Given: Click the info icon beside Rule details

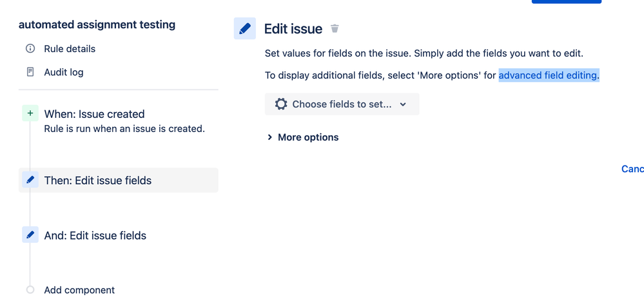Looking at the screenshot, I should 30,48.
